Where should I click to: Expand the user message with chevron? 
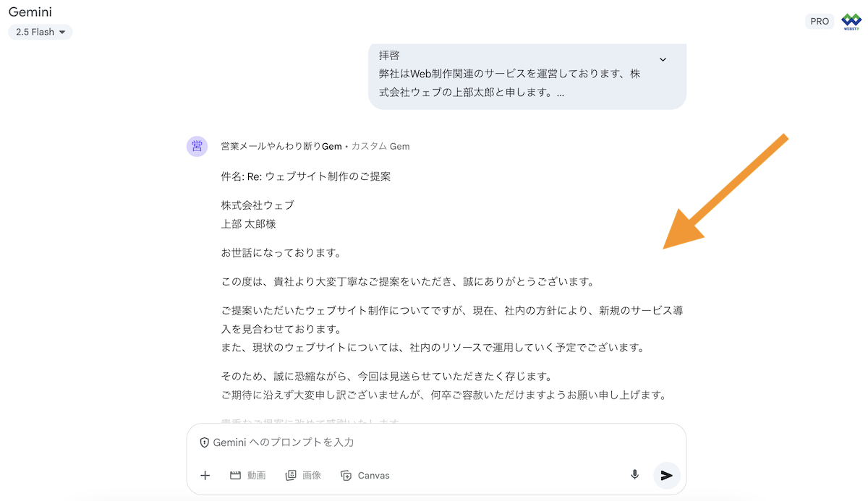tap(663, 59)
